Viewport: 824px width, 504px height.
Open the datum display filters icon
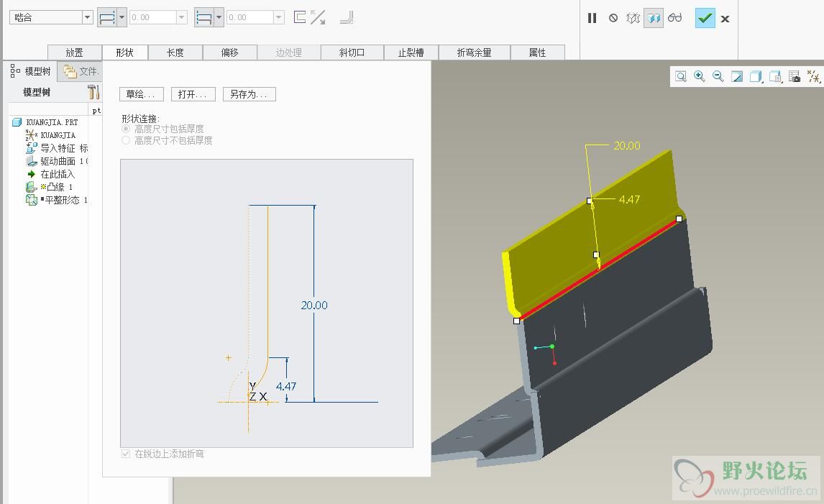(814, 77)
